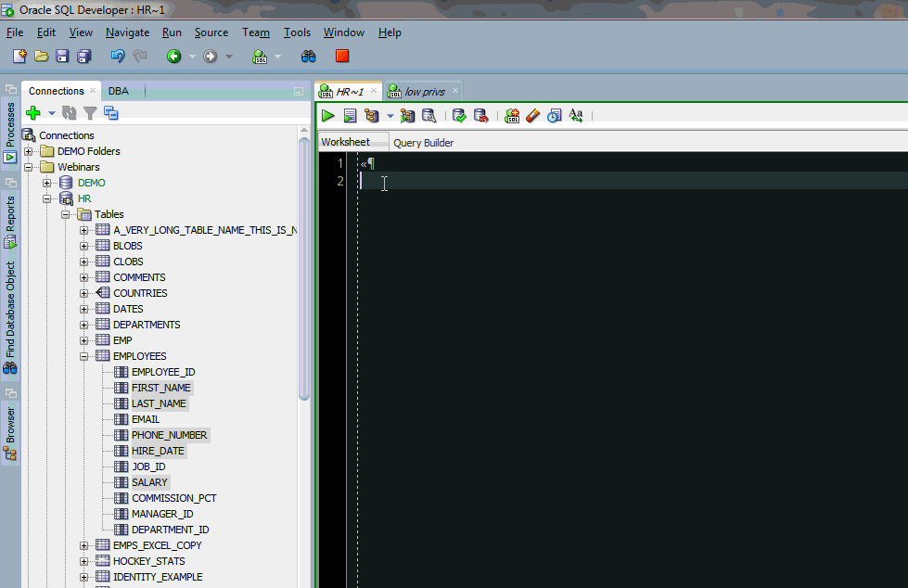The image size is (908, 588).
Task: Save the current worksheet with the Save icon
Action: [x=62, y=57]
